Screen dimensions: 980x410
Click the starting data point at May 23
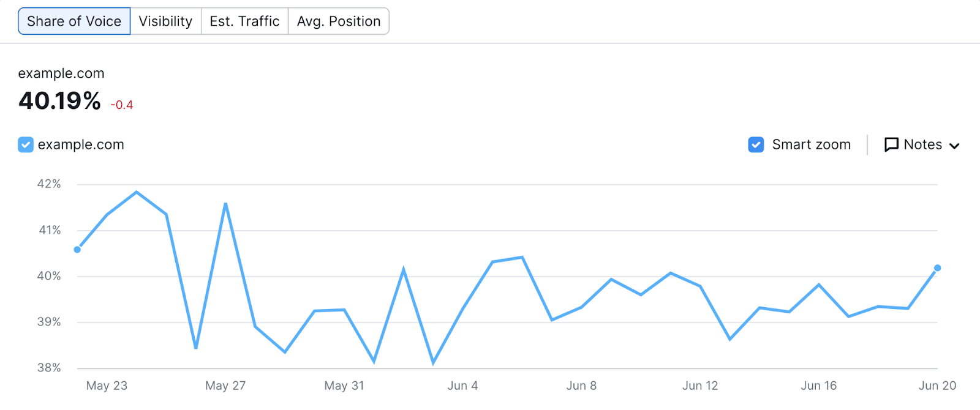pyautogui.click(x=77, y=250)
